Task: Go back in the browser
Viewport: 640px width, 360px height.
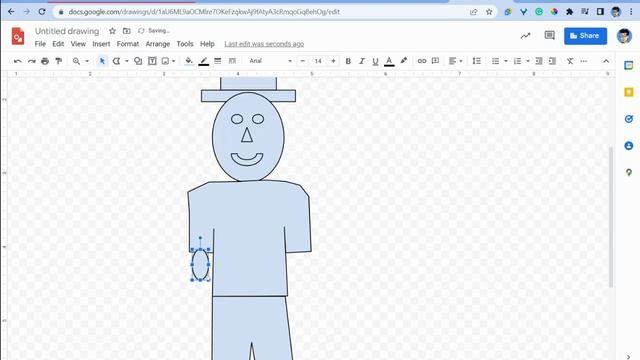Action: 11,12
